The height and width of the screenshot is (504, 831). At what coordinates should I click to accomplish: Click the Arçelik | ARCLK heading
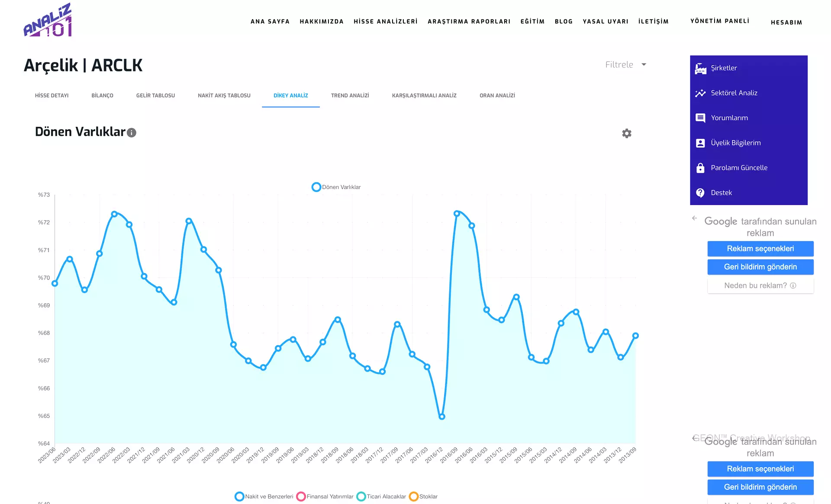pos(83,65)
